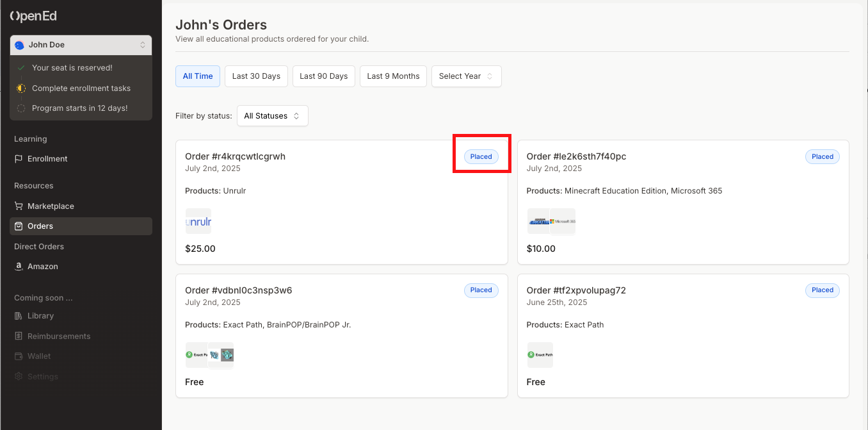Click the Marketplace cart icon in sidebar

(x=19, y=206)
